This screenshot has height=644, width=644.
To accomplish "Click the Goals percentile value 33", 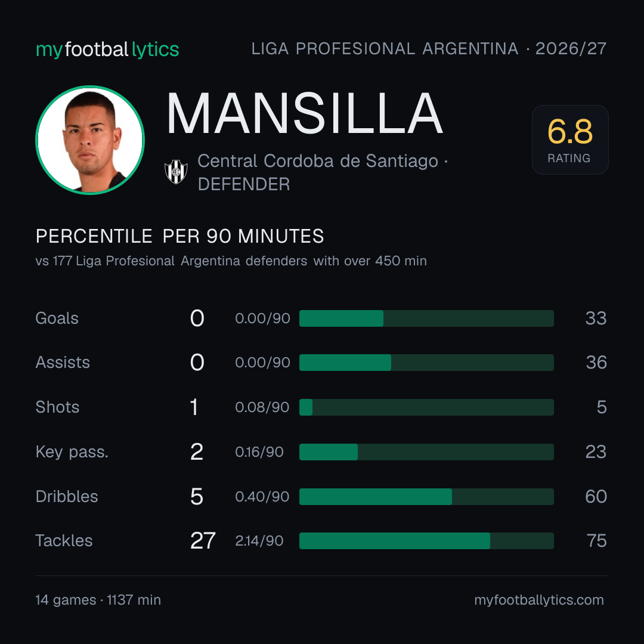I will 596,318.
